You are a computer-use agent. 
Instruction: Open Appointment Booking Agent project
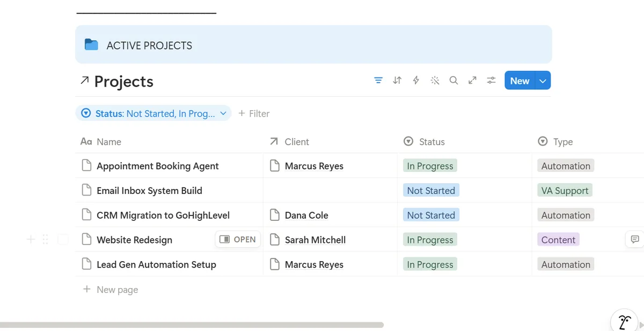pyautogui.click(x=158, y=166)
